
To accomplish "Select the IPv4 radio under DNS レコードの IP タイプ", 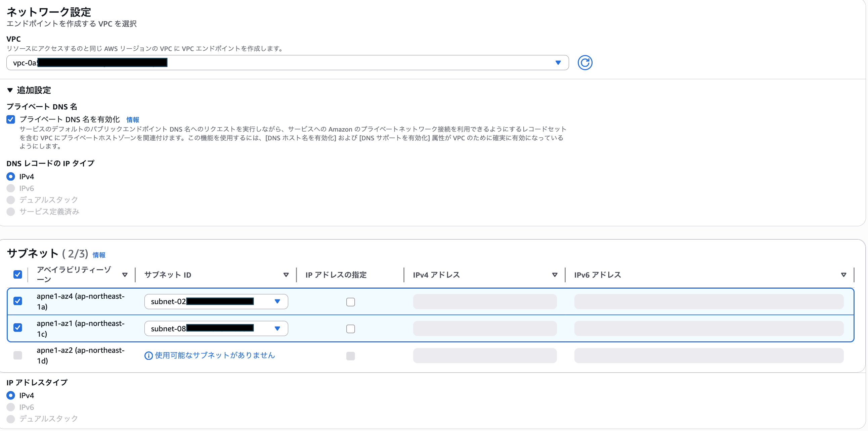I will 10,176.
